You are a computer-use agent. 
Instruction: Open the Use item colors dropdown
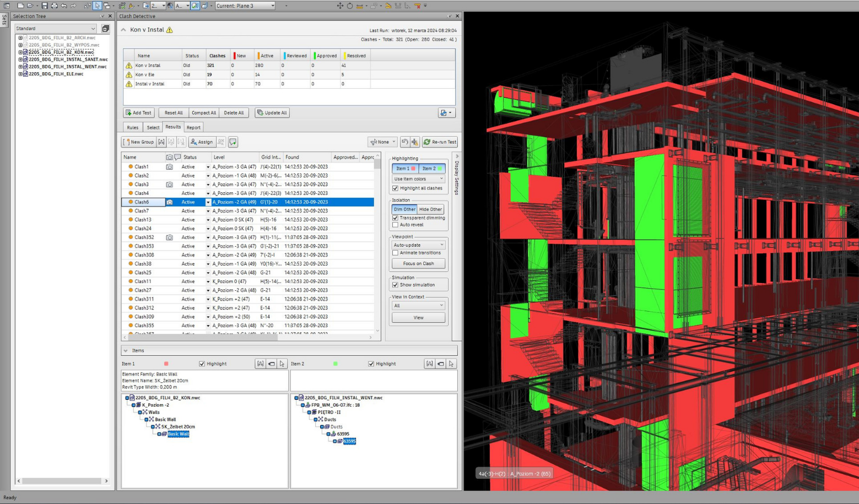tap(418, 179)
